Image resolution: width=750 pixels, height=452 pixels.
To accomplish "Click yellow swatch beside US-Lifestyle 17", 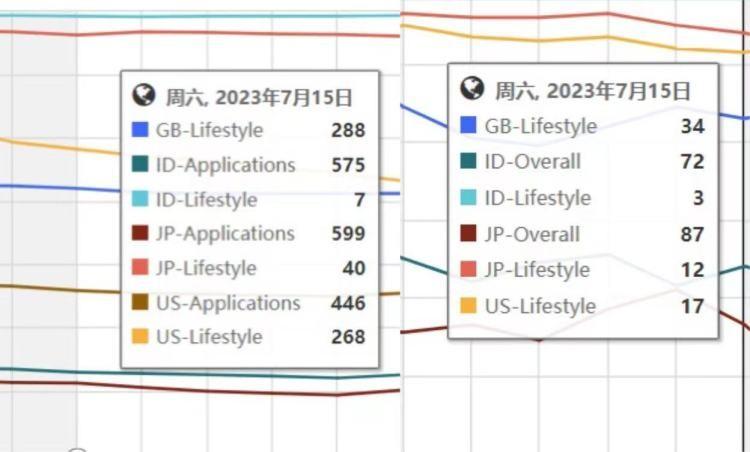I will (468, 307).
